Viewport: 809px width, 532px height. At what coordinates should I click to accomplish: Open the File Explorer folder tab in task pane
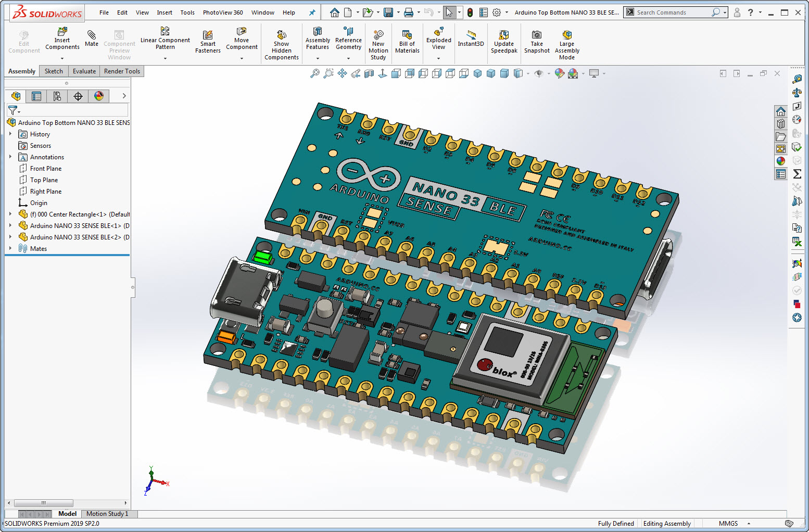click(781, 136)
